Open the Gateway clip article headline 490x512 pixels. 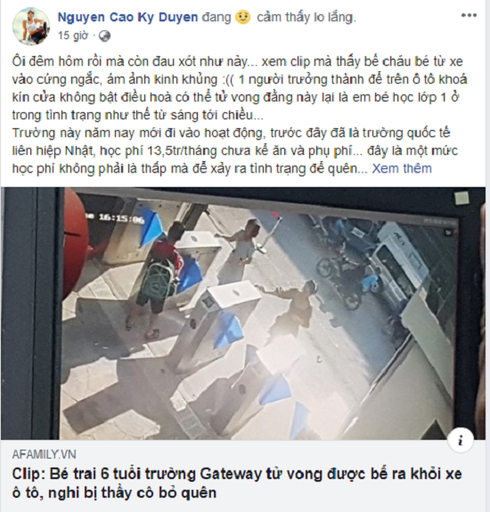237,483
